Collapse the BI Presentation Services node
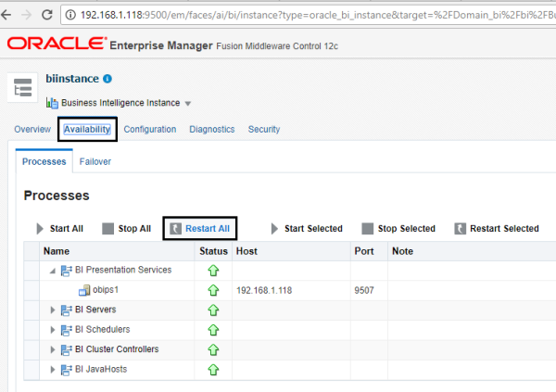This screenshot has height=392, width=556. (53, 271)
